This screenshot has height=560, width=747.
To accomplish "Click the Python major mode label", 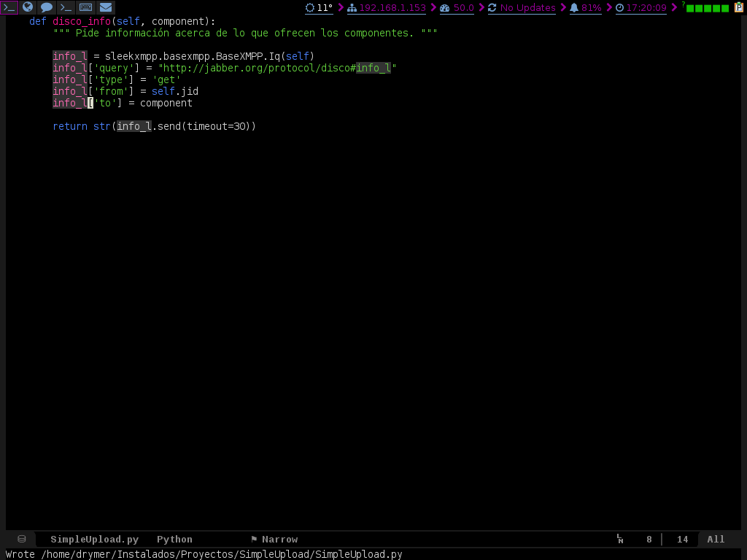I will tap(174, 540).
